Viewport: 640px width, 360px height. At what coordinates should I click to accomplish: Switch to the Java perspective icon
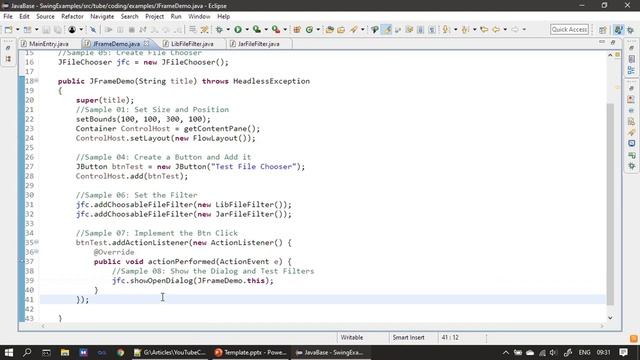pos(619,30)
